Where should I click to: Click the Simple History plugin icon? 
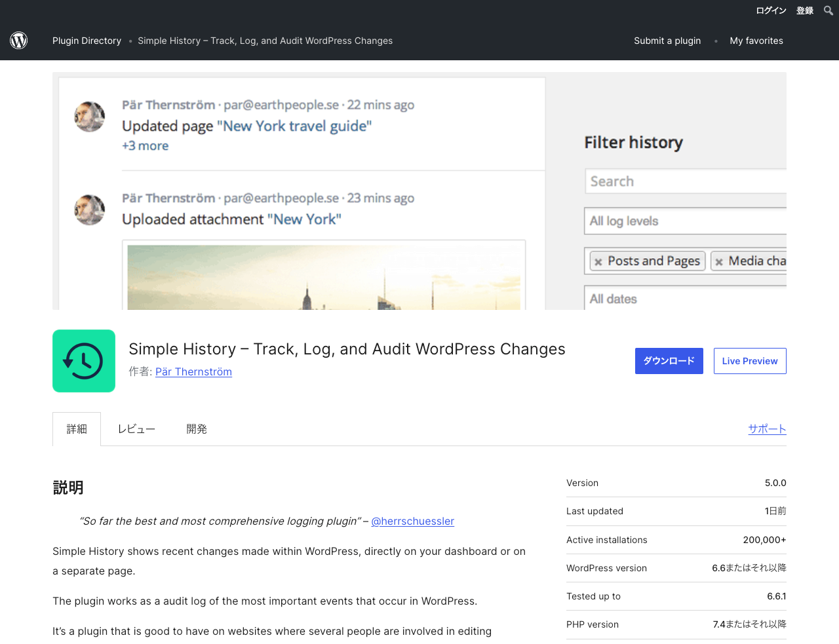pos(84,361)
